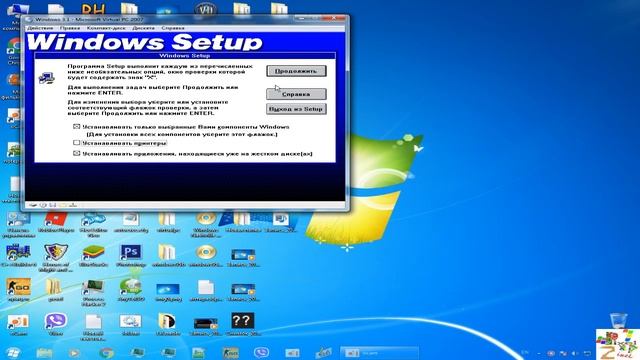Switch to Viber in the taskbar
This screenshot has width=640, height=360.
pyautogui.click(x=261, y=353)
